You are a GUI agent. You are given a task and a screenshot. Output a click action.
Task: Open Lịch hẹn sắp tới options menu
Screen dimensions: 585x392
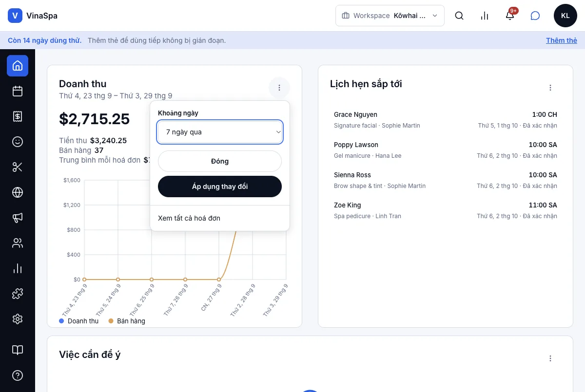pos(550,88)
